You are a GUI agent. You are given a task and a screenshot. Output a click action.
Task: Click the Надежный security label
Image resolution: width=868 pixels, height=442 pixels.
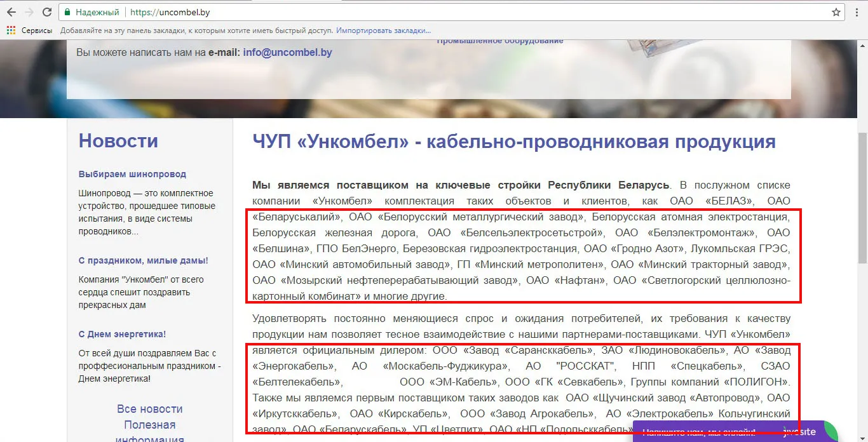(x=97, y=12)
